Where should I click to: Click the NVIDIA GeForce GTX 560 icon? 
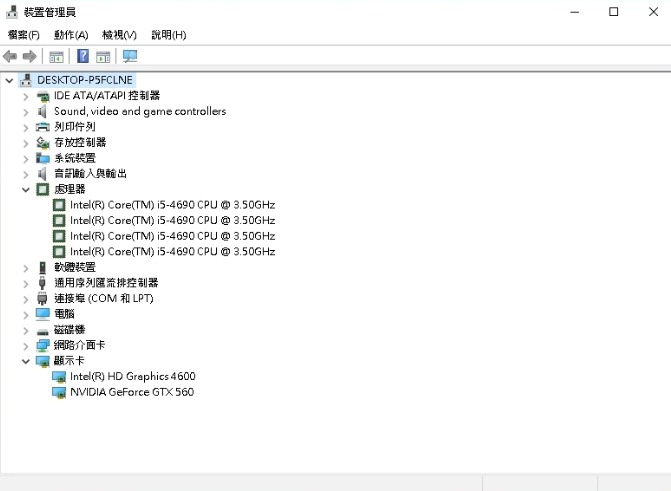click(x=59, y=393)
